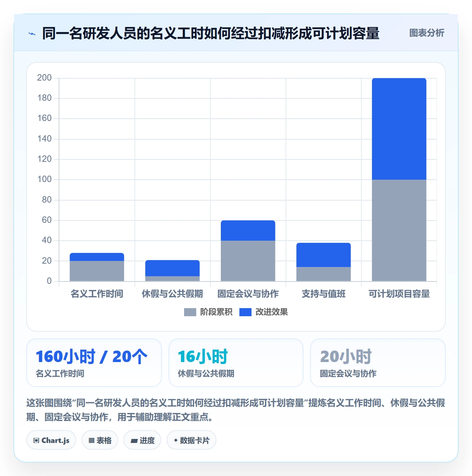Click the 可计划项目容量 gray bar segment
Image resolution: width=472 pixels, height=476 pixels.
(399, 230)
